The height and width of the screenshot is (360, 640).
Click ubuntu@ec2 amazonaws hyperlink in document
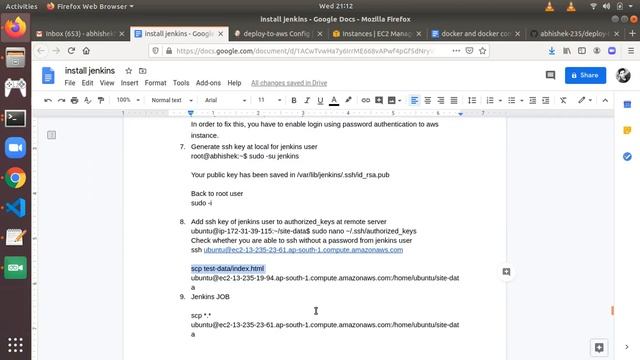point(303,250)
